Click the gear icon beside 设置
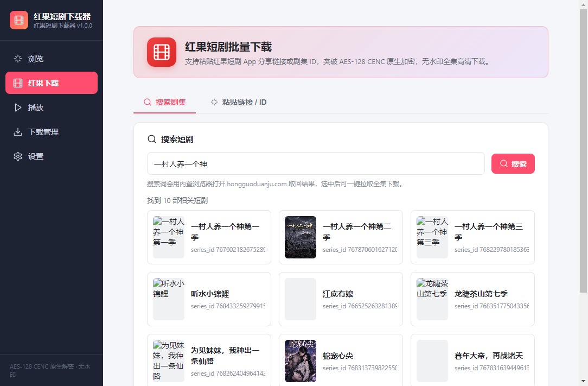 tap(17, 156)
